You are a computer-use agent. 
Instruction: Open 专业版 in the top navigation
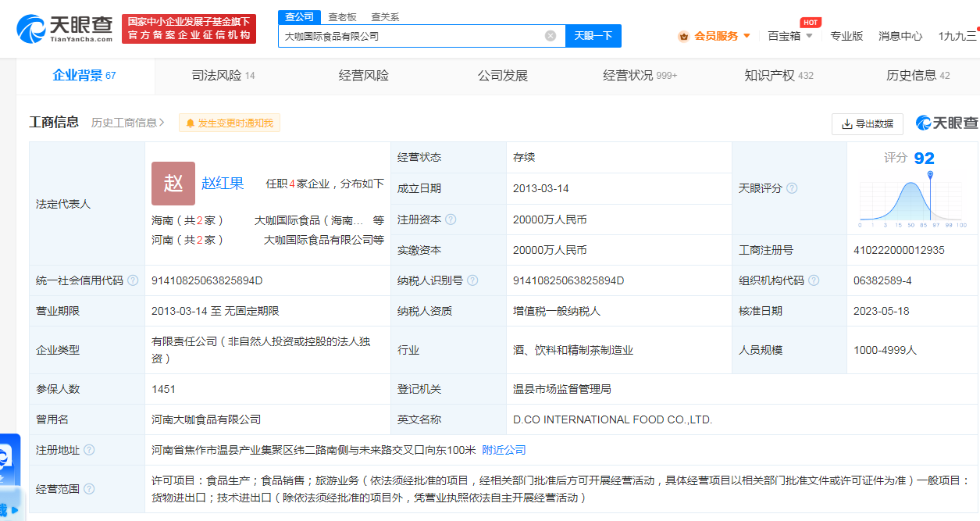point(846,36)
